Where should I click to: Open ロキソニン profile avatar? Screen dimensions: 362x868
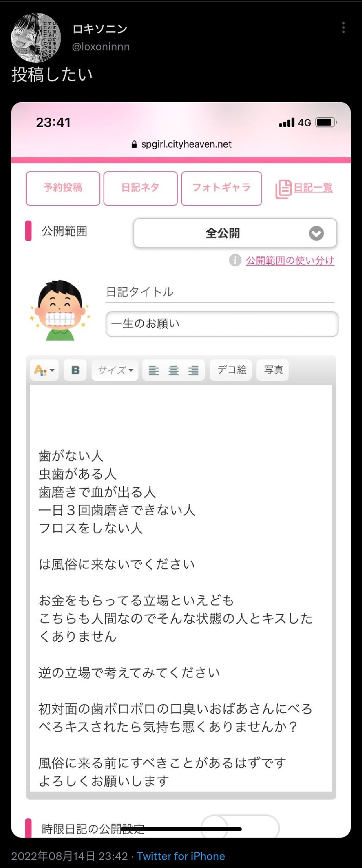pyautogui.click(x=36, y=38)
